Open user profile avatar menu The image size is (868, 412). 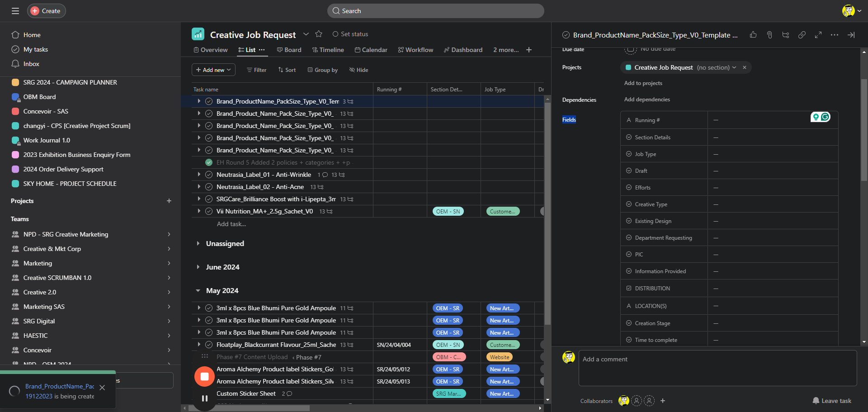(x=852, y=11)
